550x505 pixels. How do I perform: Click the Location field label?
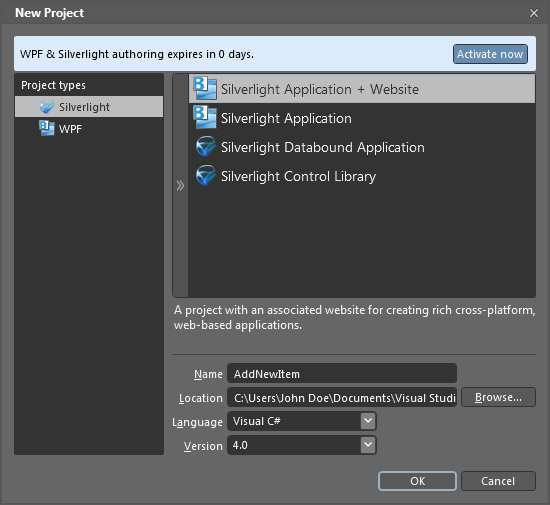[201, 398]
